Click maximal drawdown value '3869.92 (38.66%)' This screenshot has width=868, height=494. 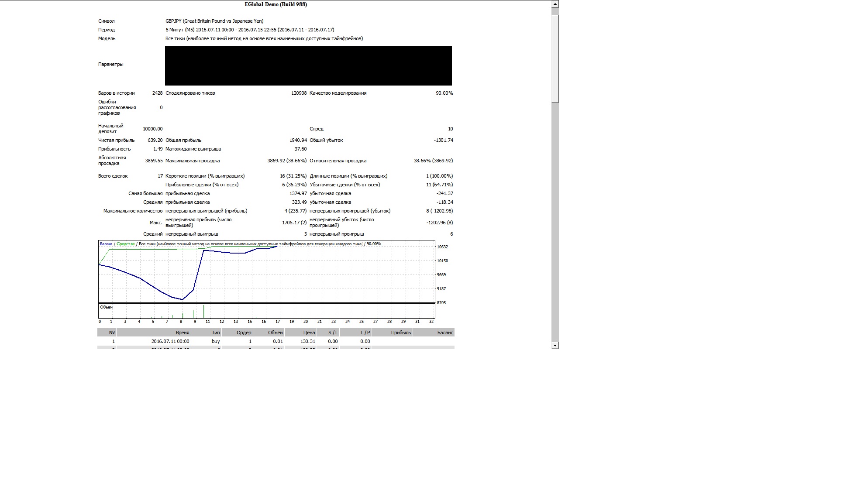tap(287, 161)
